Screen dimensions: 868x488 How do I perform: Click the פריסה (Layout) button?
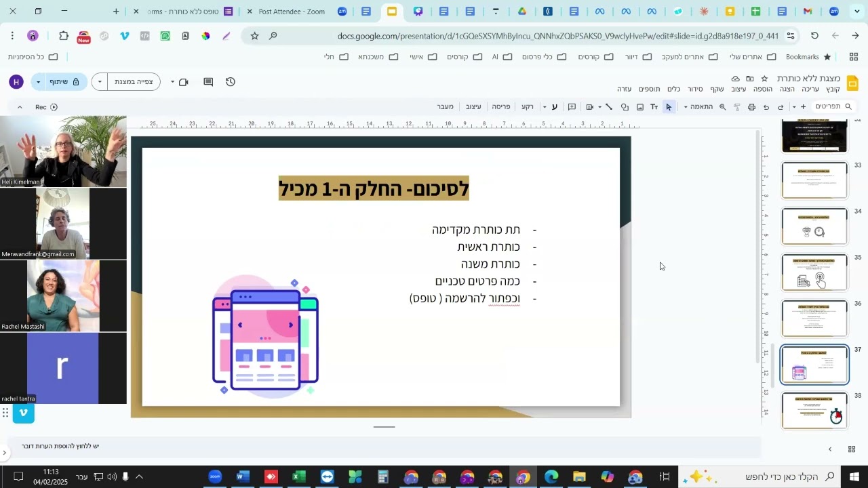pyautogui.click(x=501, y=106)
